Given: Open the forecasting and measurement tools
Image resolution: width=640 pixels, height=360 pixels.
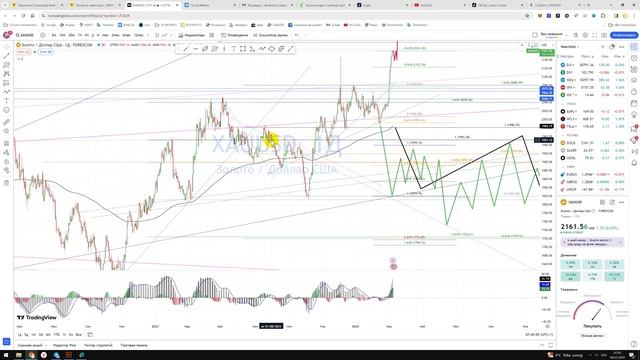Looking at the screenshot, I should (6, 83).
